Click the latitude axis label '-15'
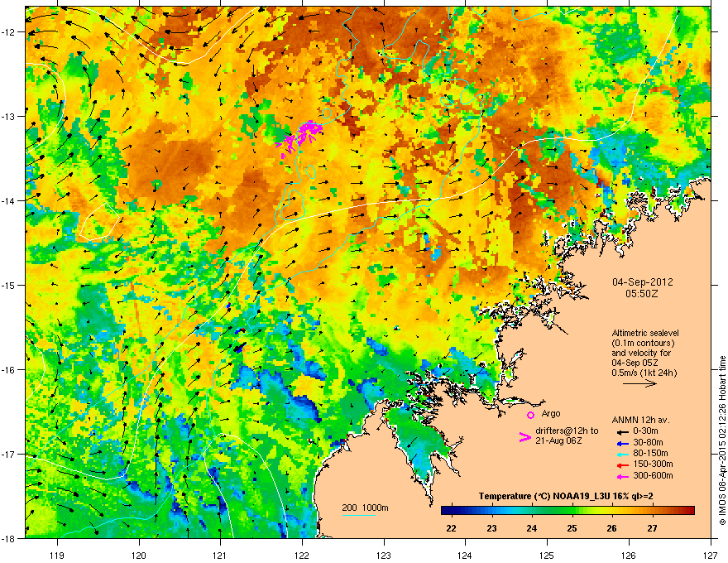Image resolution: width=728 pixels, height=563 pixels. tap(8, 285)
